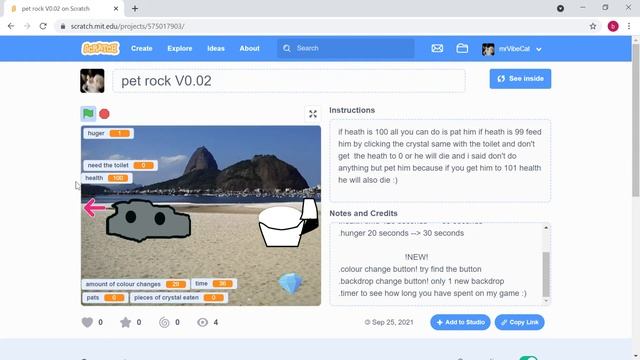Open the Chrome profile avatar

(x=613, y=26)
